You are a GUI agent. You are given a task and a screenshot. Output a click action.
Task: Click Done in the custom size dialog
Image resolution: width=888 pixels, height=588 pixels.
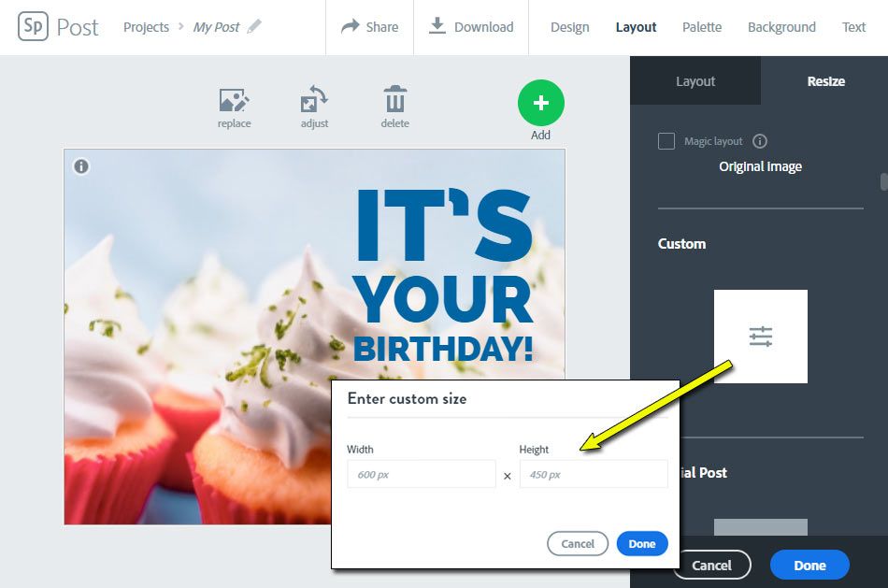(642, 544)
